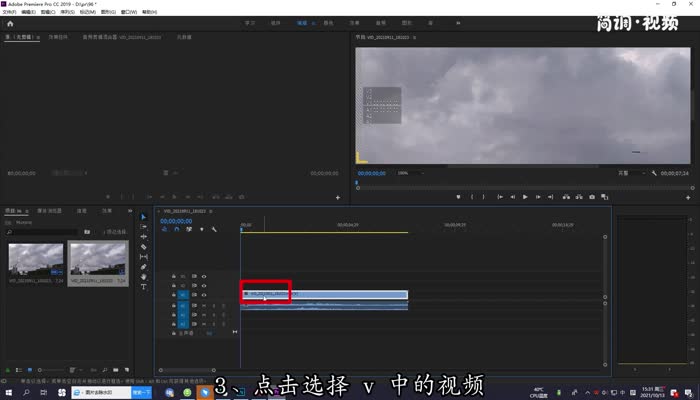Open the timeline wrench settings icon
This screenshot has height=400, width=700.
(x=214, y=229)
